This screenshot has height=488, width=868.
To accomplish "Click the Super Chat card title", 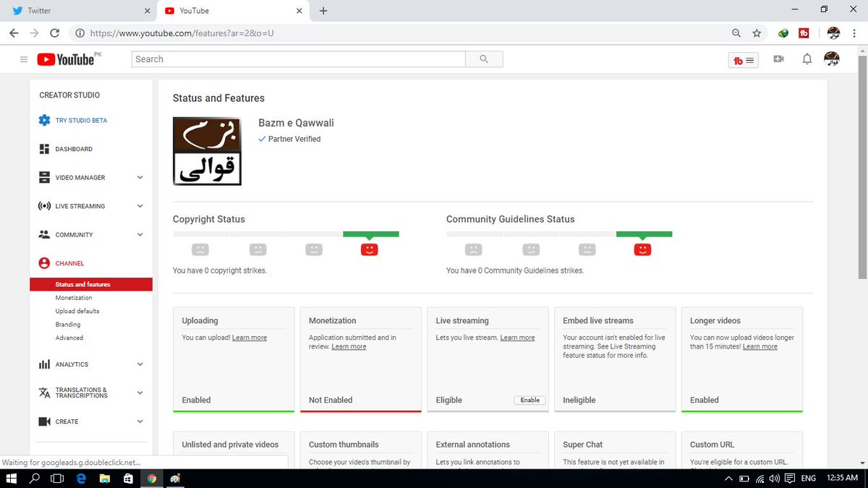I will coord(583,445).
